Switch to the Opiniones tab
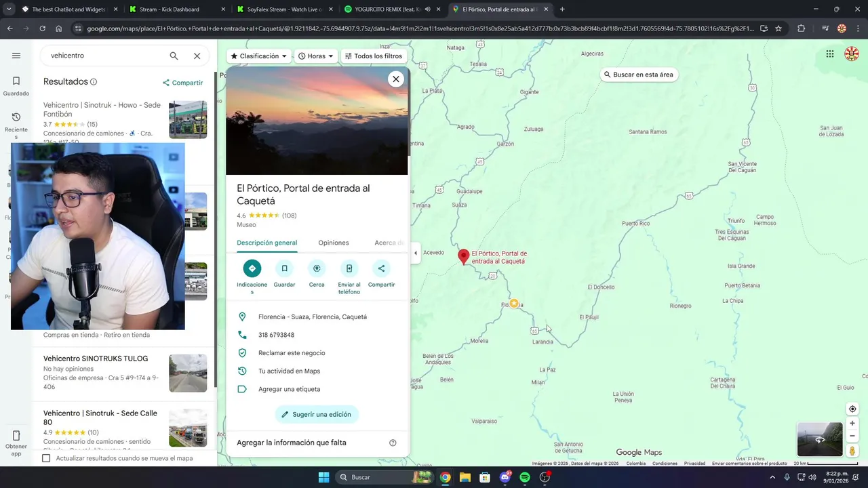Viewport: 868px width, 488px height. (x=334, y=243)
